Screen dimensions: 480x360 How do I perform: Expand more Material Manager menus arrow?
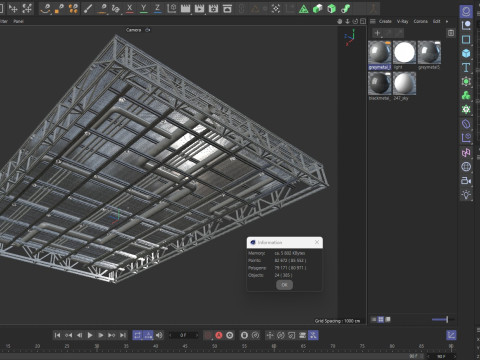(447, 21)
